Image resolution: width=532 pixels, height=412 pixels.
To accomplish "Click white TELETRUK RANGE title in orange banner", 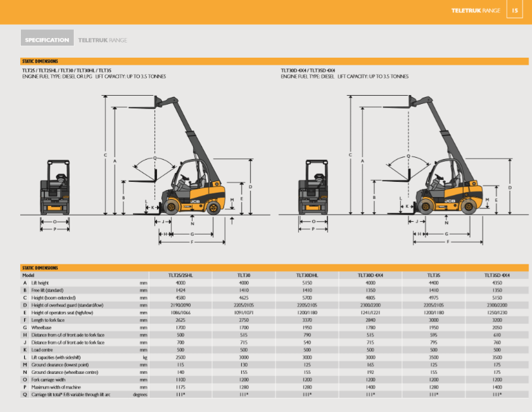I will pyautogui.click(x=475, y=10).
